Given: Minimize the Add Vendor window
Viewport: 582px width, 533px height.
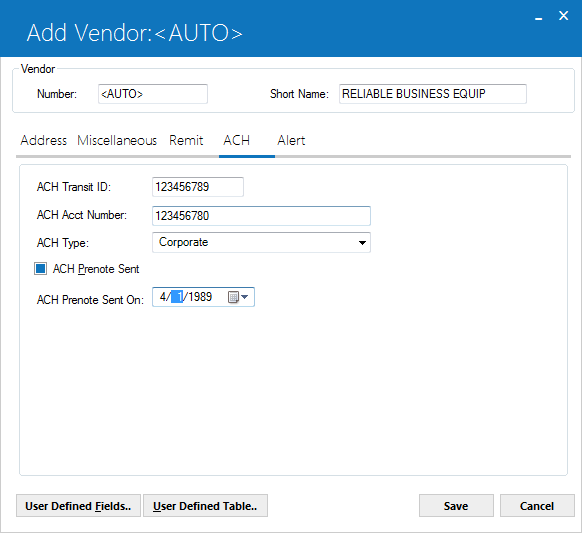Looking at the screenshot, I should tap(539, 16).
